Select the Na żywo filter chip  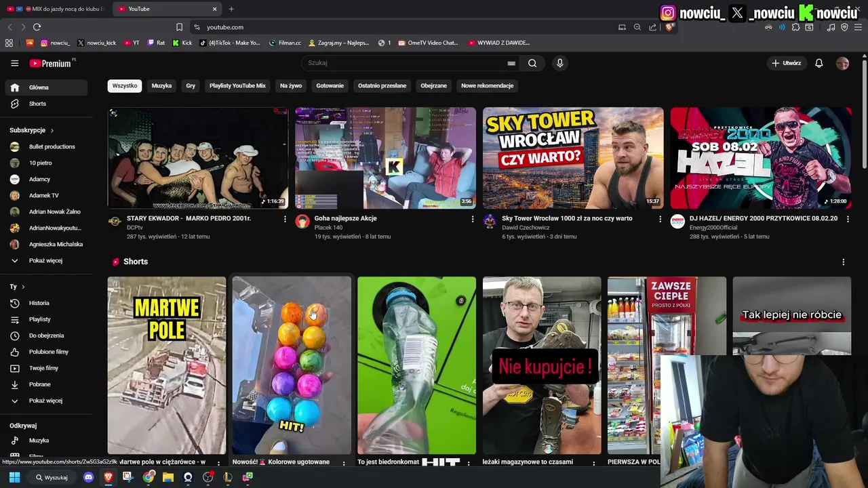[291, 86]
